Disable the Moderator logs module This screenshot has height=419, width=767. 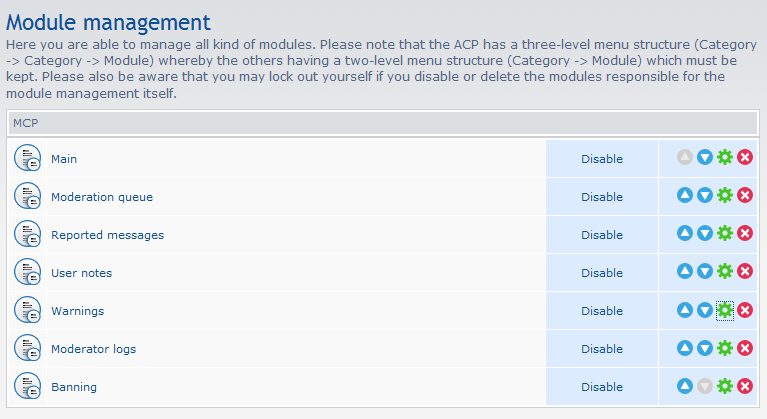click(x=602, y=349)
